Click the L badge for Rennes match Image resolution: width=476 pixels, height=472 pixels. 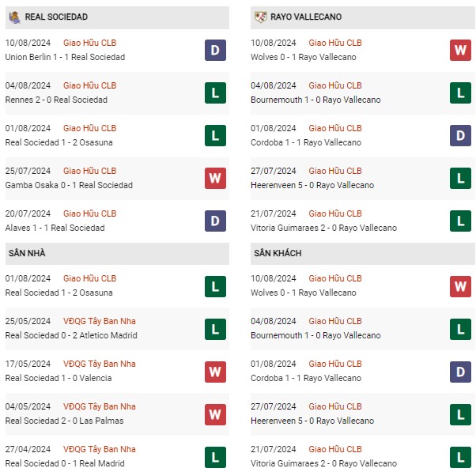(x=215, y=93)
